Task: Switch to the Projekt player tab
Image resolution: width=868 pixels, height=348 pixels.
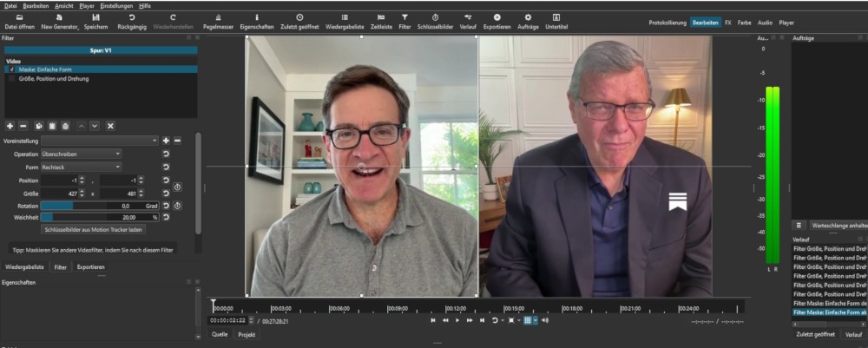Action: pyautogui.click(x=247, y=334)
